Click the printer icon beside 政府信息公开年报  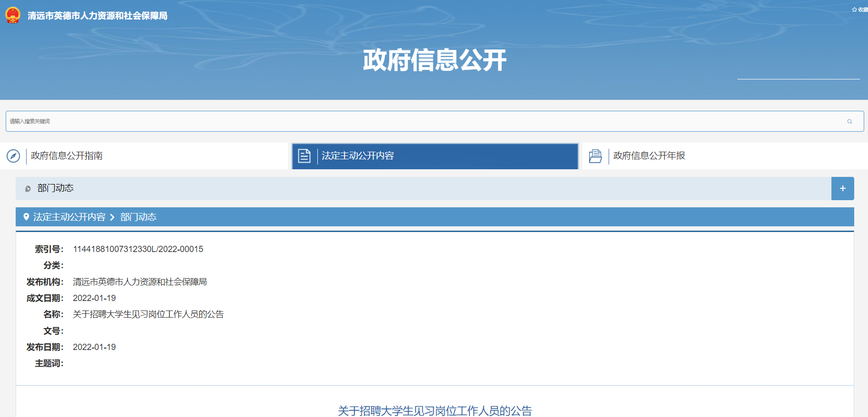(x=595, y=156)
